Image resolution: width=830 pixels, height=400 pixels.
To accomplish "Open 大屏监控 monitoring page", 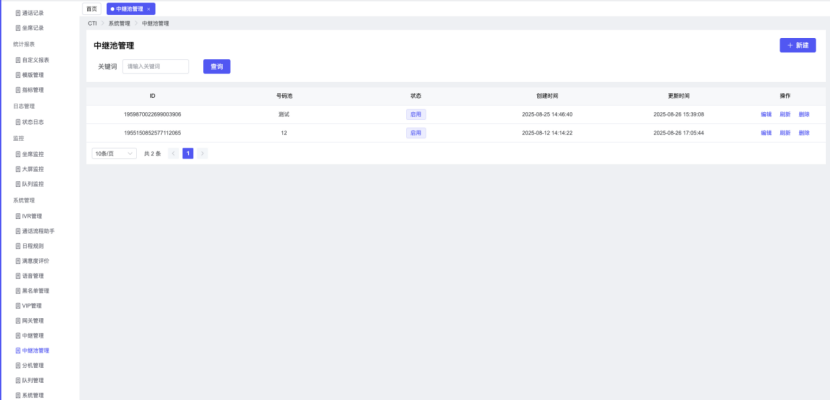I will point(33,169).
